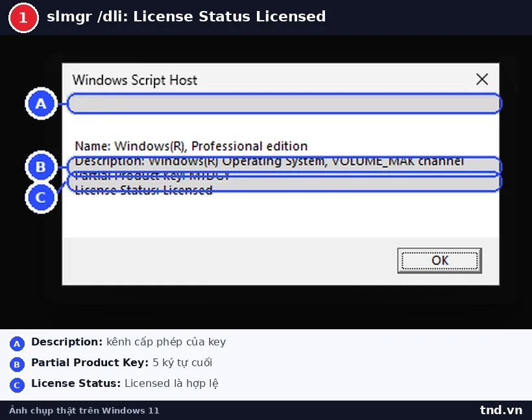
Task: Click the License Status: Licensed line
Action: point(143,190)
